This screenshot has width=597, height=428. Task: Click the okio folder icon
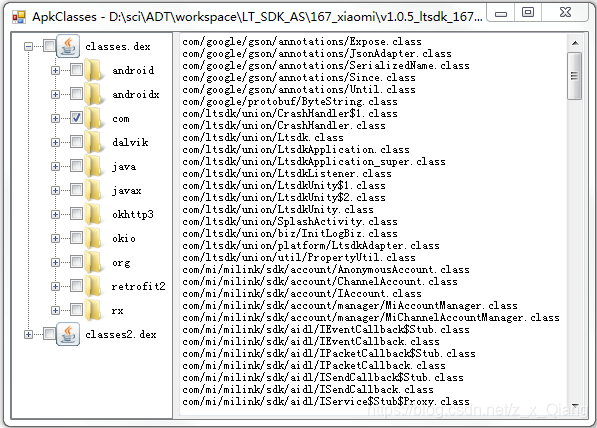[x=93, y=238]
